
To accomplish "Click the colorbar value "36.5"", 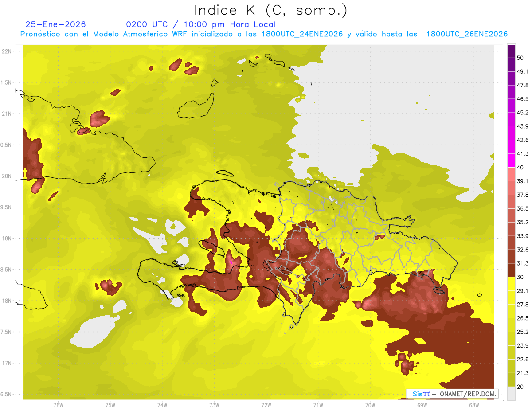I will tap(523, 208).
